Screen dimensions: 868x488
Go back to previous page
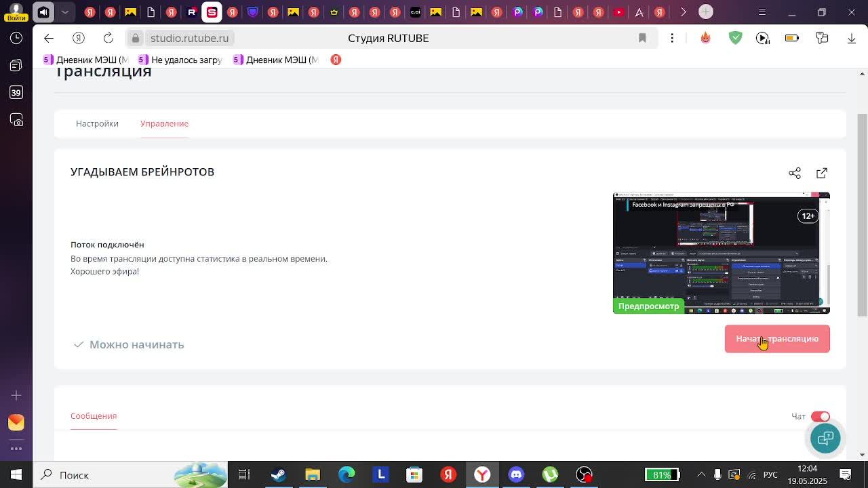(49, 38)
